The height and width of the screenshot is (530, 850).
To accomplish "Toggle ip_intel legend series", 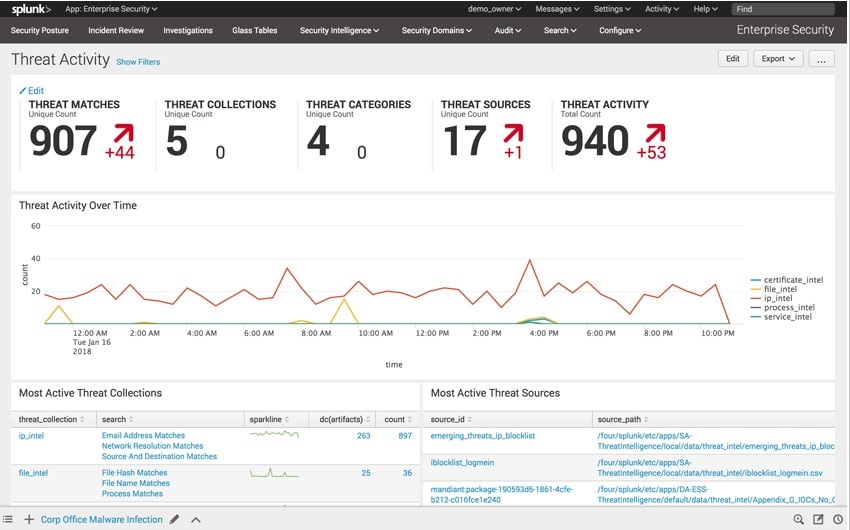I will click(771, 298).
